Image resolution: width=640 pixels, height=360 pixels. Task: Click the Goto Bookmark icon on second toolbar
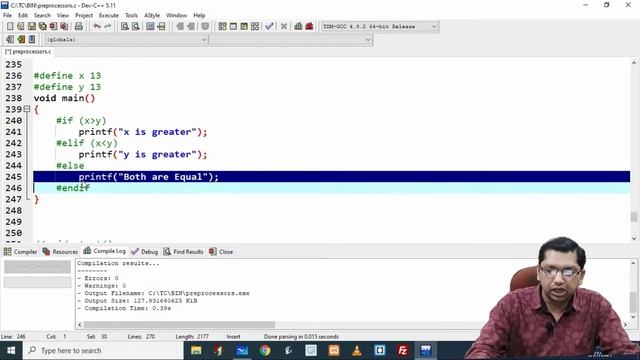[x=32, y=40]
